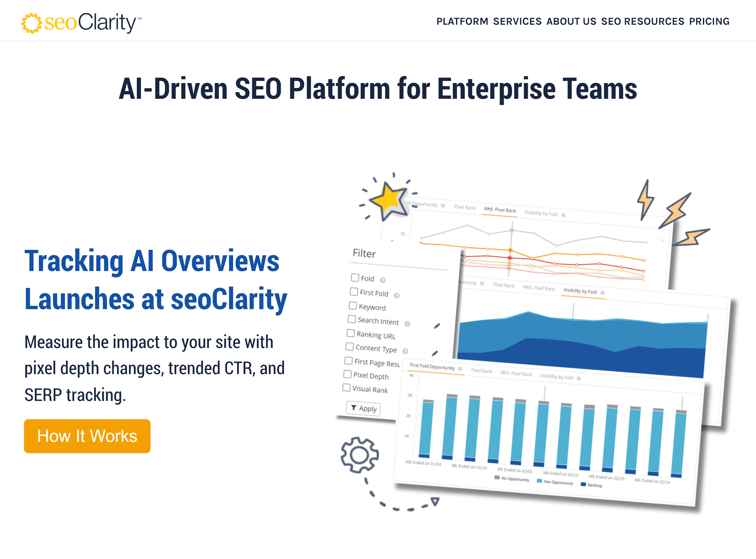Viewport: 756px width, 559px height.
Task: Open First Fold Opportunity tab in bar chart
Action: tap(432, 367)
